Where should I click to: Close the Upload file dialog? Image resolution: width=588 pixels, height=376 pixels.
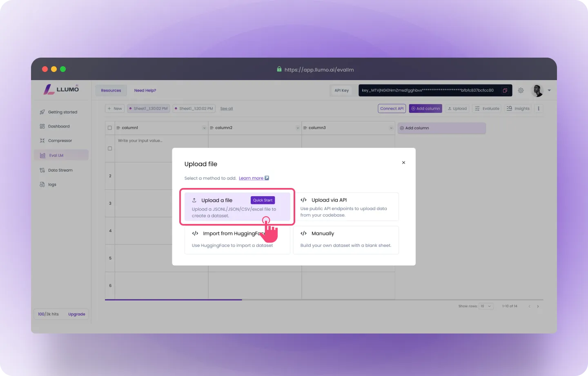[403, 163]
